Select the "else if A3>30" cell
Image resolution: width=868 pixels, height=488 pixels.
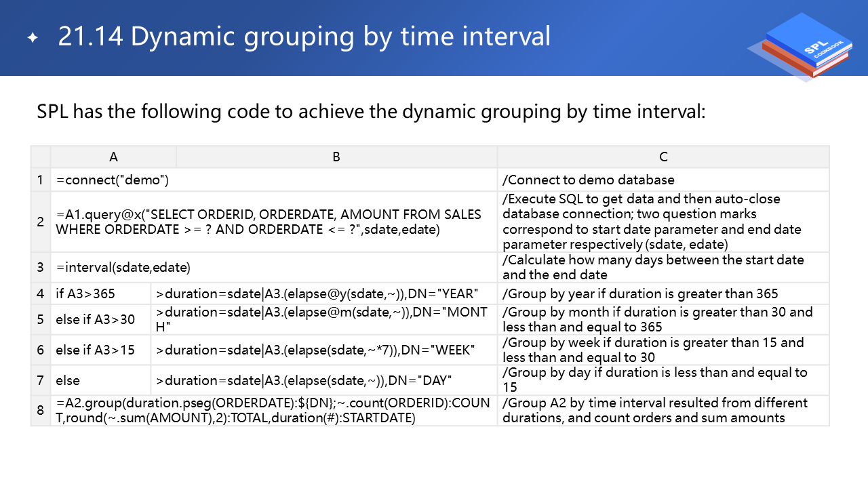point(100,319)
